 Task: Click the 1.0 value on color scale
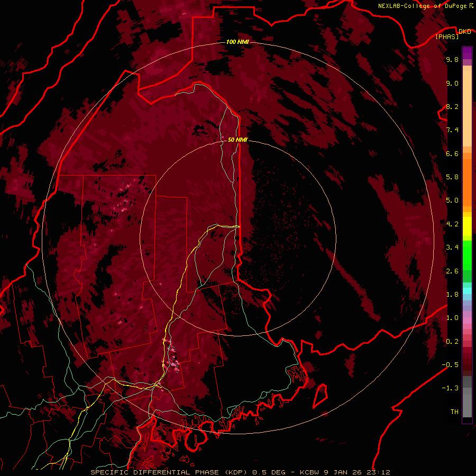point(452,318)
